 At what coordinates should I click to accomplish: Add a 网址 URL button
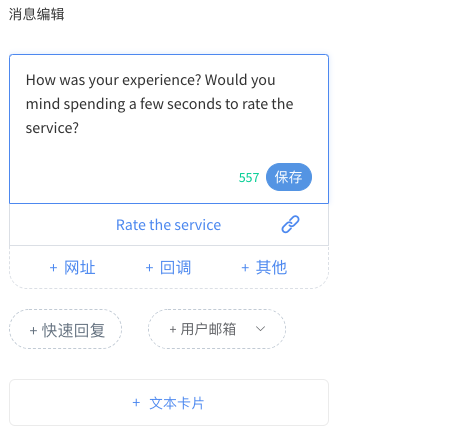[73, 268]
